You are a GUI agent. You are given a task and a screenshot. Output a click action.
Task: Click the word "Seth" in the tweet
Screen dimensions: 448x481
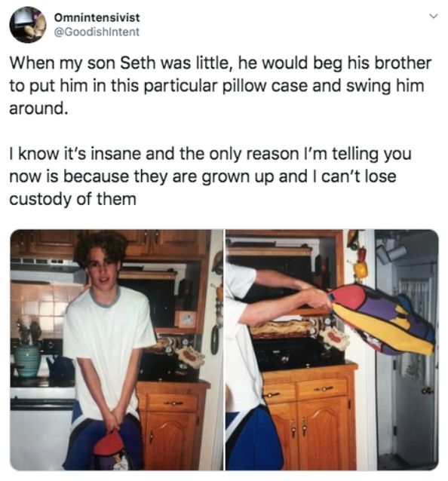(138, 63)
